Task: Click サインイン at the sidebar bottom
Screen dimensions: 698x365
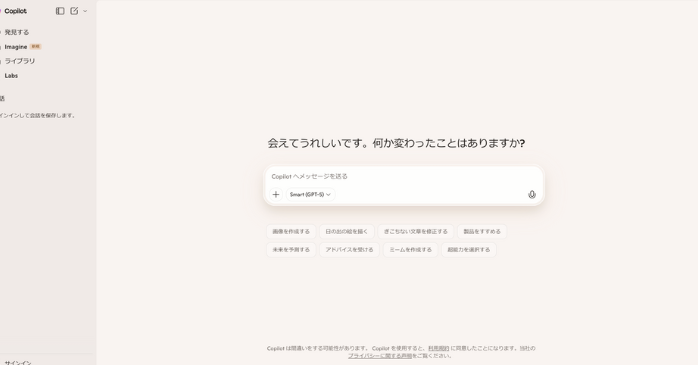Action: coord(18,363)
